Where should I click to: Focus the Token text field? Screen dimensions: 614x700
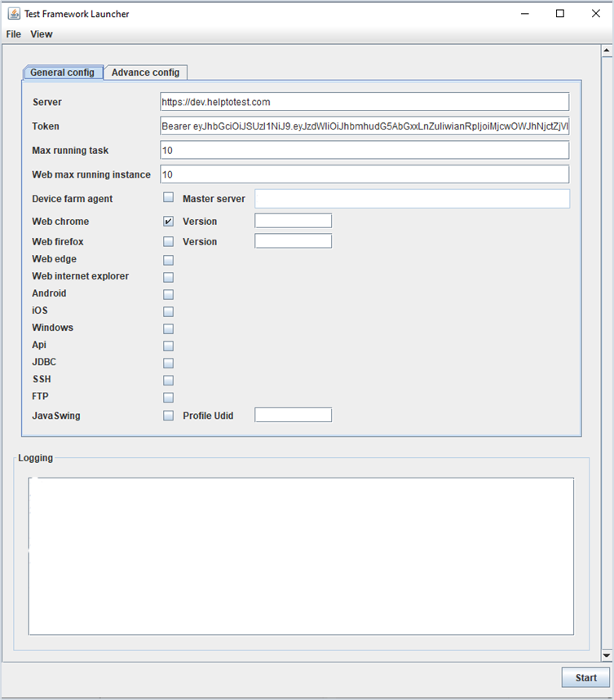(364, 126)
